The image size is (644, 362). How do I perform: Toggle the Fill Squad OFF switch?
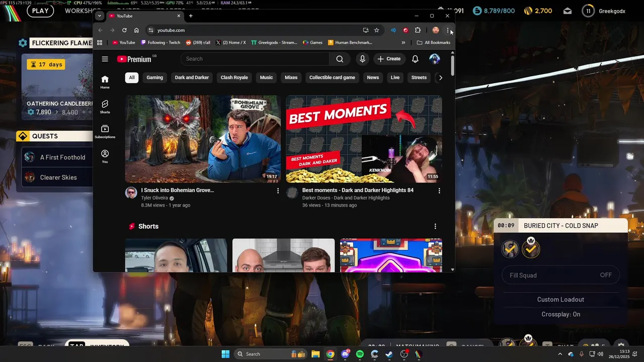560,275
